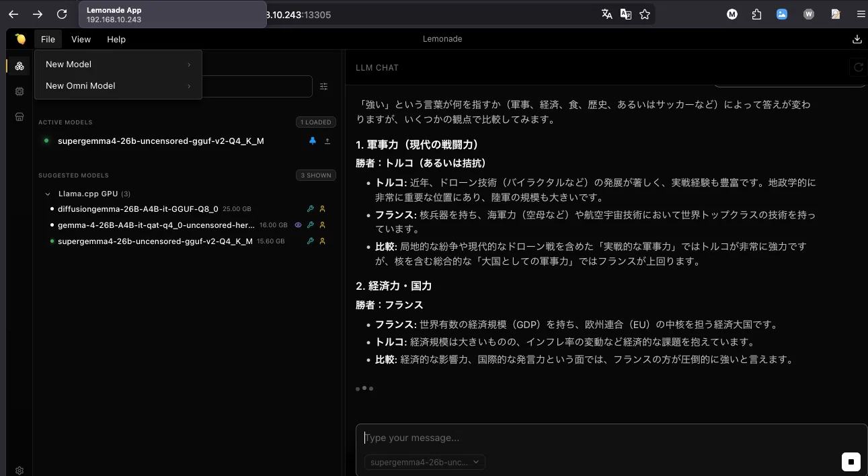Open the Models view in sidebar
The height and width of the screenshot is (476, 868).
19,66
